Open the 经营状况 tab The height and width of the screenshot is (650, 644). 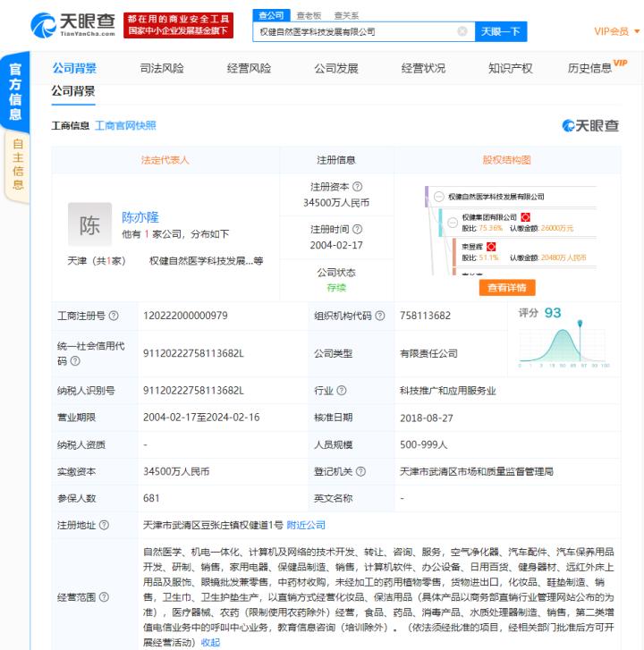pos(423,69)
